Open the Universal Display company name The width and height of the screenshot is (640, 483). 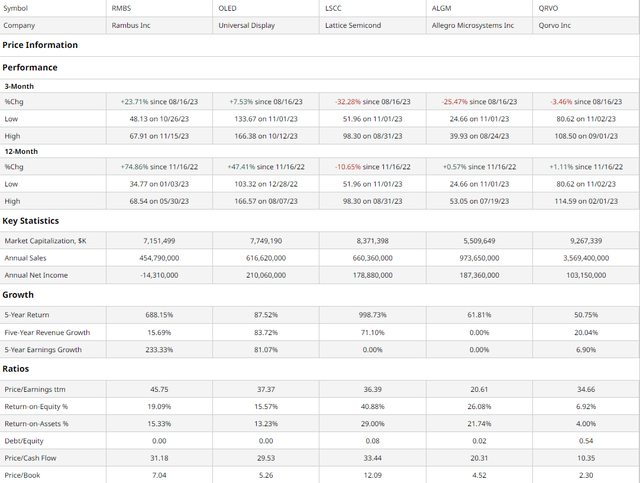(246, 25)
